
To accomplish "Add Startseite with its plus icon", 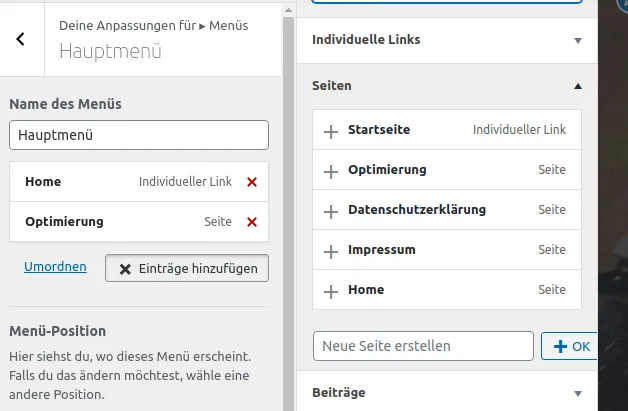I will tap(331, 132).
